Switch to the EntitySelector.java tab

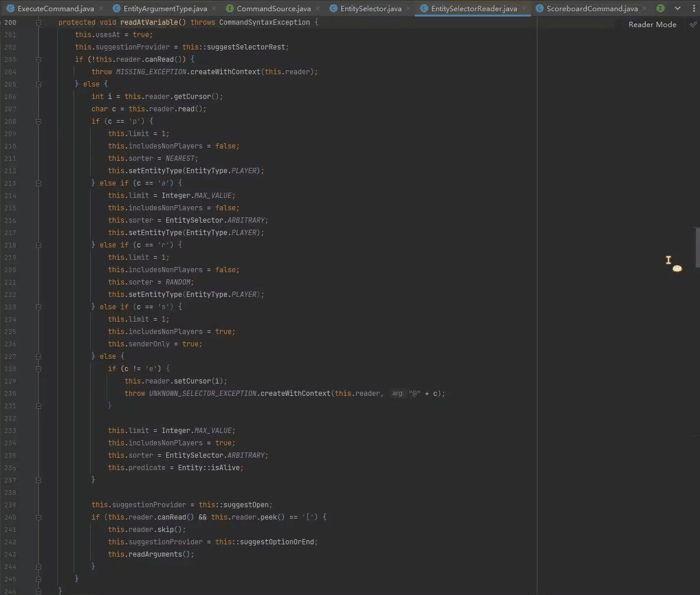[371, 8]
